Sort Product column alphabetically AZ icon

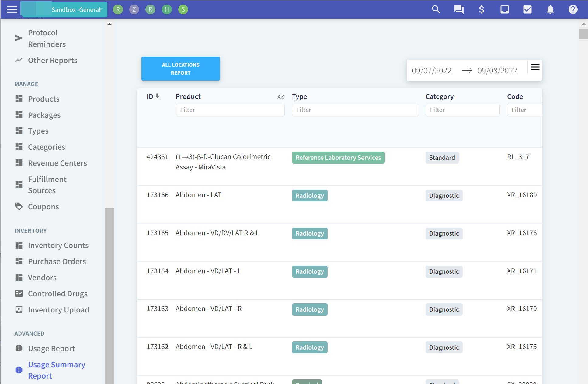280,97
